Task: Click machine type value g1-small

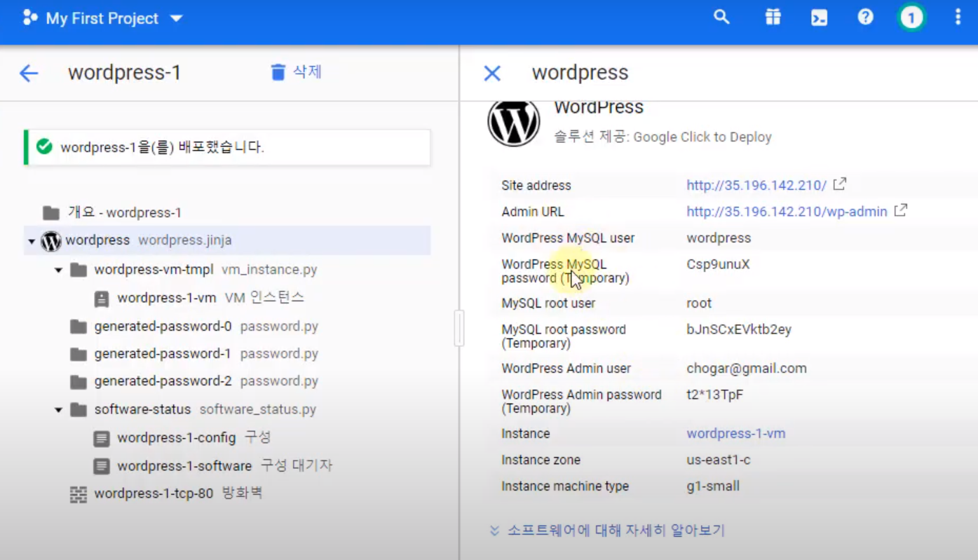Action: click(x=713, y=486)
